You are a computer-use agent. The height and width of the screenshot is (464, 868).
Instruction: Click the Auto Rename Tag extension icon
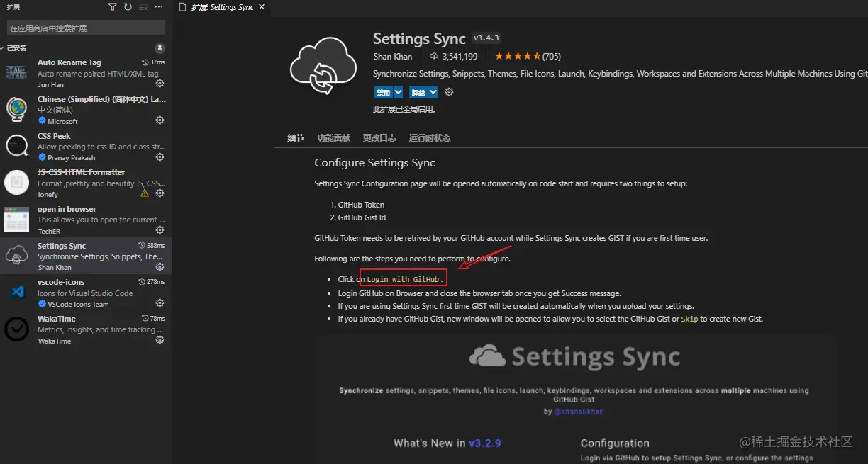16,73
